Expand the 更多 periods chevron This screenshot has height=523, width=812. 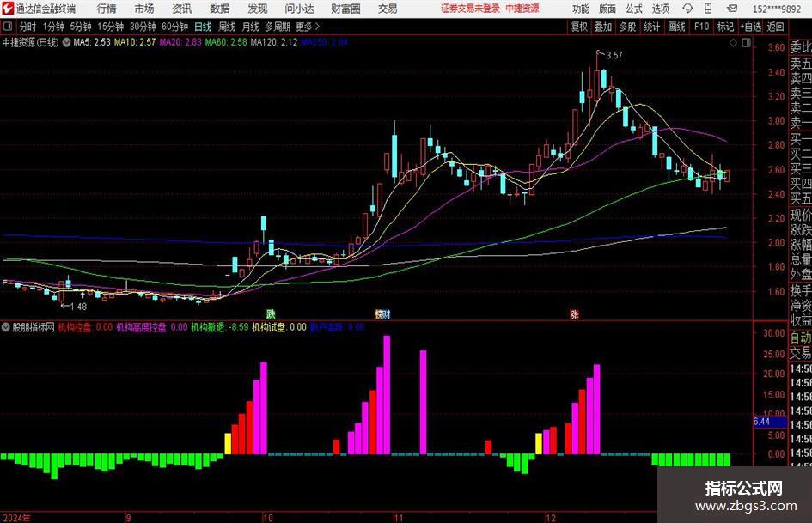317,27
